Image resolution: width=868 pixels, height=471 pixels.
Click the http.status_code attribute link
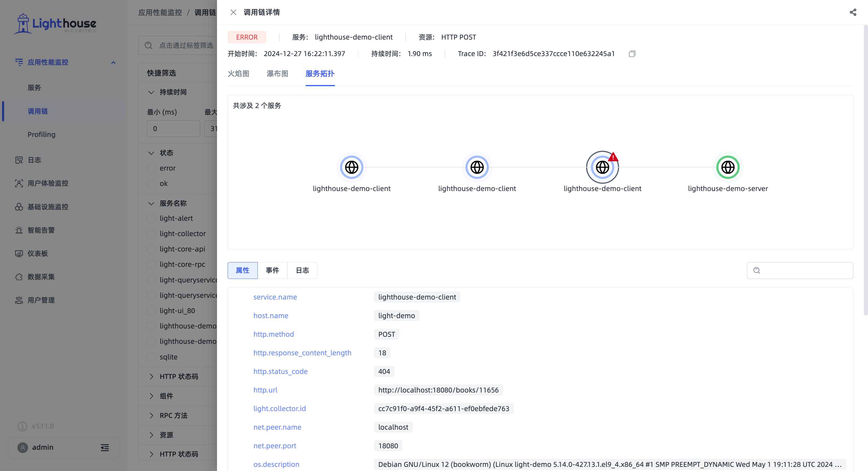[280, 371]
